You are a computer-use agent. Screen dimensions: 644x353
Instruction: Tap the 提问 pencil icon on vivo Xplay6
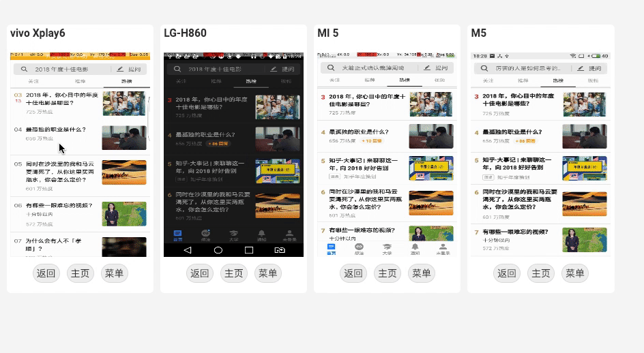click(x=120, y=69)
